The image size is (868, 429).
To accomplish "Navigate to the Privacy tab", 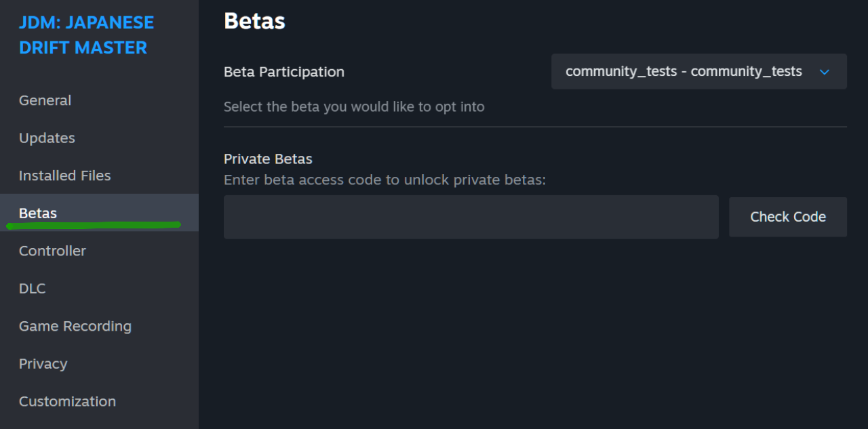I will coord(43,364).
